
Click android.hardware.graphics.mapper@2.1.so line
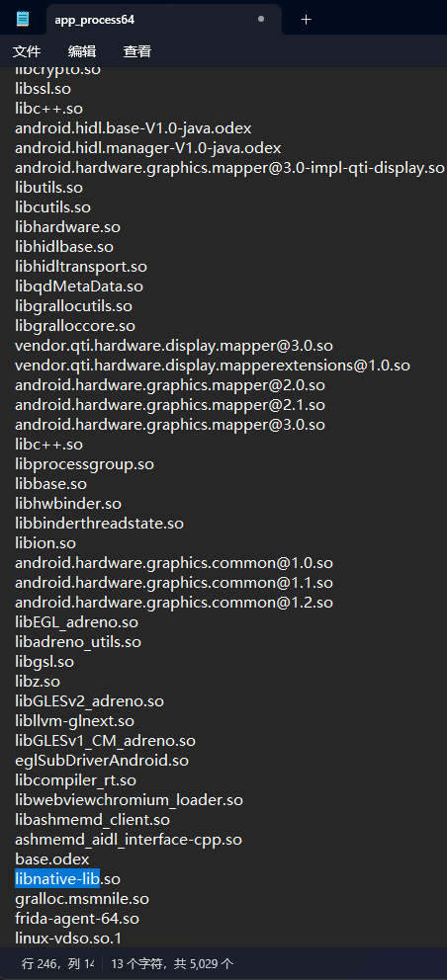point(170,405)
